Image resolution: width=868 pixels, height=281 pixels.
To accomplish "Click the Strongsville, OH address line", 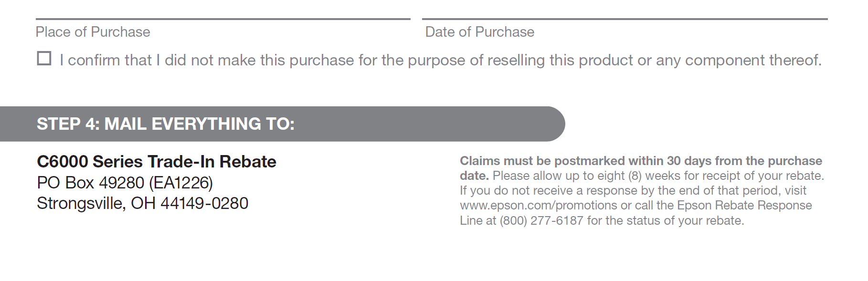I will [x=143, y=203].
